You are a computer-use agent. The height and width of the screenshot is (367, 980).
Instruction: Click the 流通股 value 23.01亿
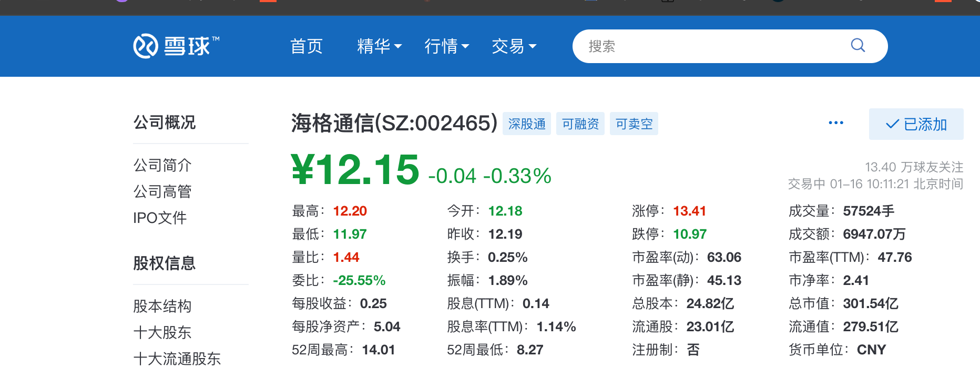[x=710, y=327]
